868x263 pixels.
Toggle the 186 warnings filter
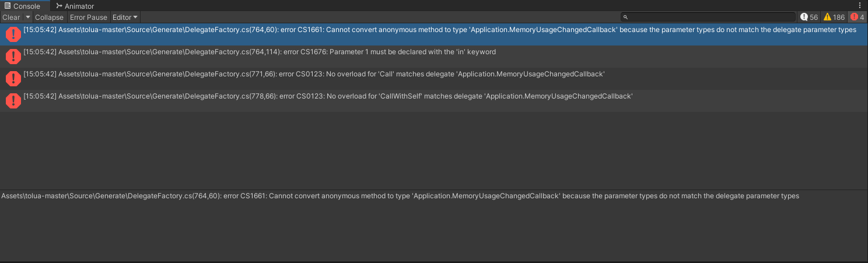(x=834, y=17)
